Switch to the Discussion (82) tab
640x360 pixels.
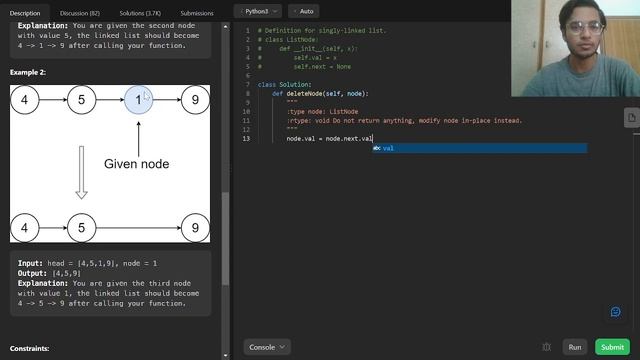[80, 13]
